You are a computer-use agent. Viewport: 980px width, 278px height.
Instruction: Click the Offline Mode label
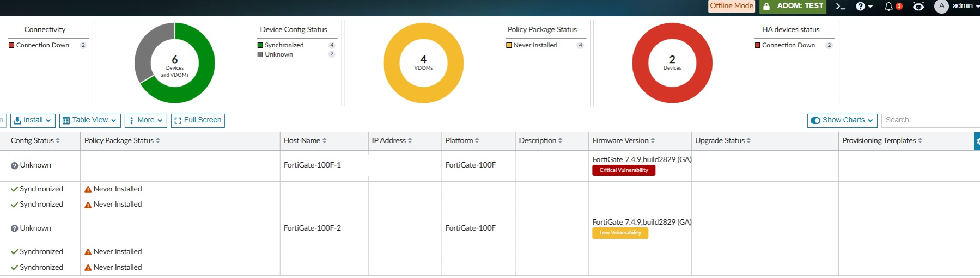click(x=732, y=6)
